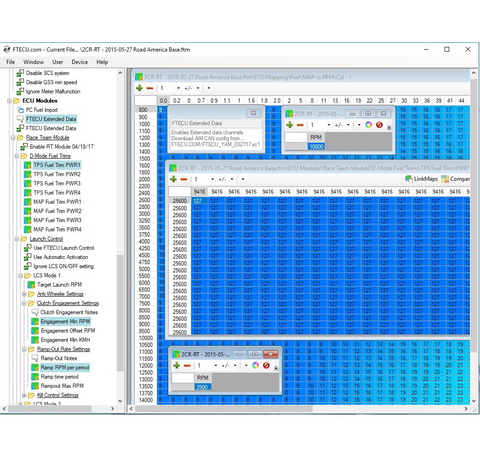Click red cancel icon in 2500 RPM window
Viewport: 480px width, 460px height.
click(266, 365)
